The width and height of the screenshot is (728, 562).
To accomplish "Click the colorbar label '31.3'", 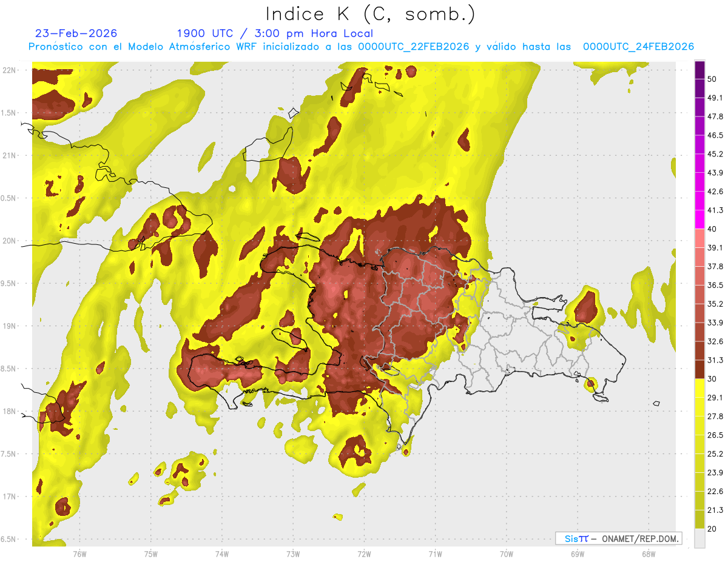I will point(715,360).
